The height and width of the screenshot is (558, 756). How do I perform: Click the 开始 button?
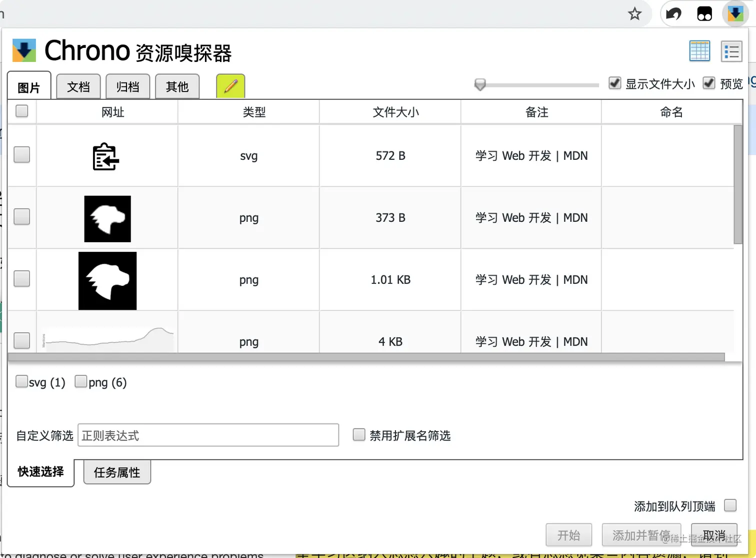tap(569, 536)
